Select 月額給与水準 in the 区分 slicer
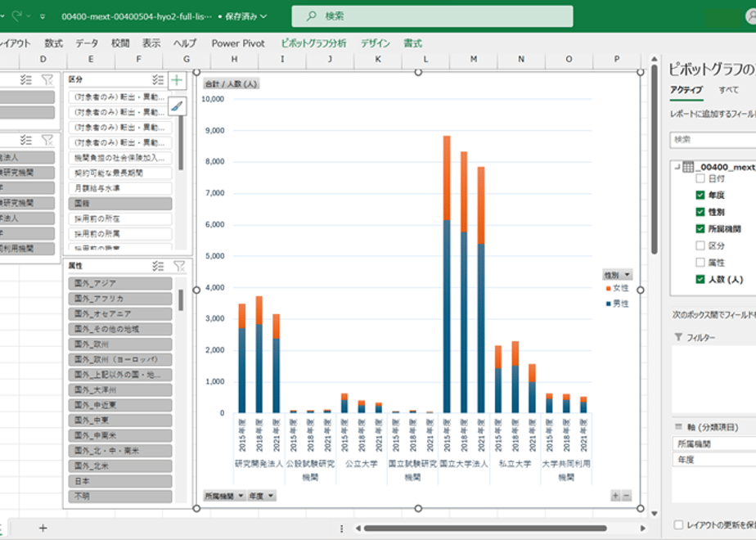Screen dimensions: 756x540 point(120,188)
